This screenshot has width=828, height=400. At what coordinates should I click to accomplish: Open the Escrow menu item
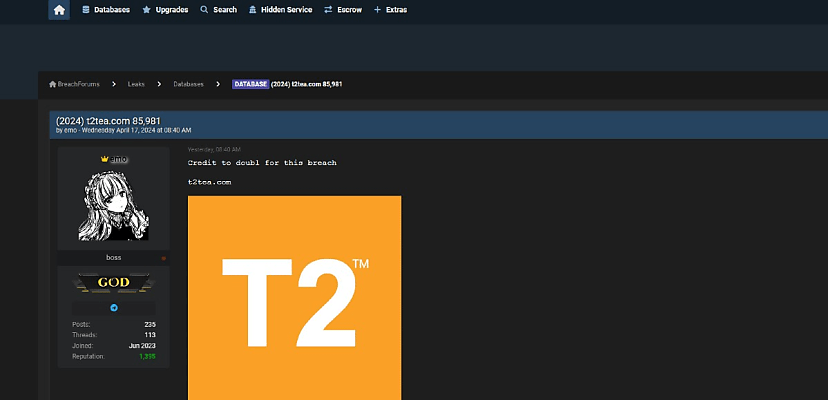point(343,10)
